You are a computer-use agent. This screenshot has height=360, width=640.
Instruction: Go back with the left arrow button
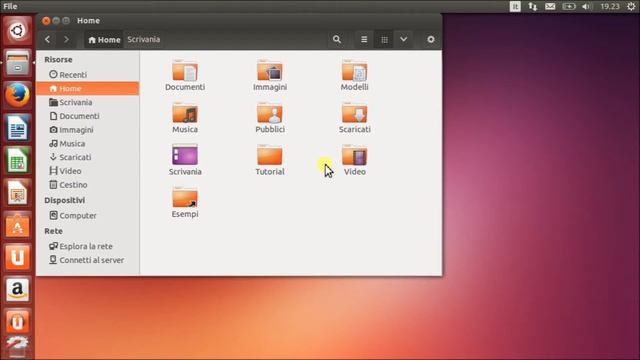(x=47, y=40)
